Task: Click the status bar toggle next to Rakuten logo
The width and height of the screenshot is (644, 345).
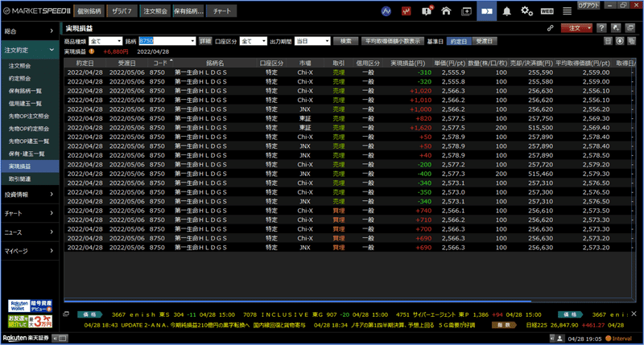Action: tap(60, 339)
